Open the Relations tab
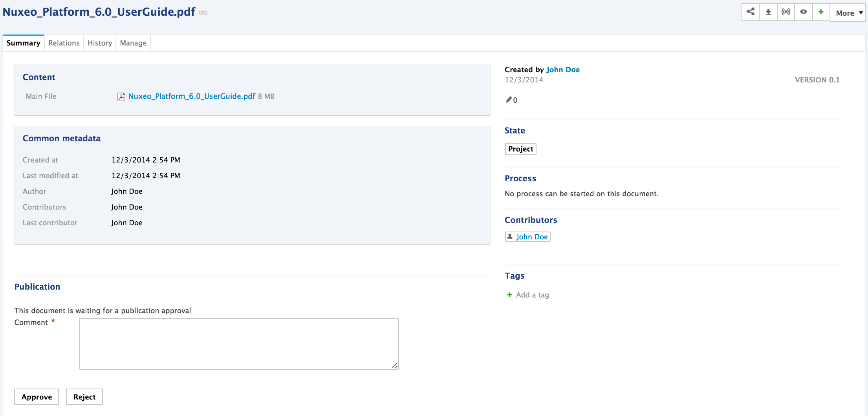Screen dimensions: 868x416 point(64,43)
